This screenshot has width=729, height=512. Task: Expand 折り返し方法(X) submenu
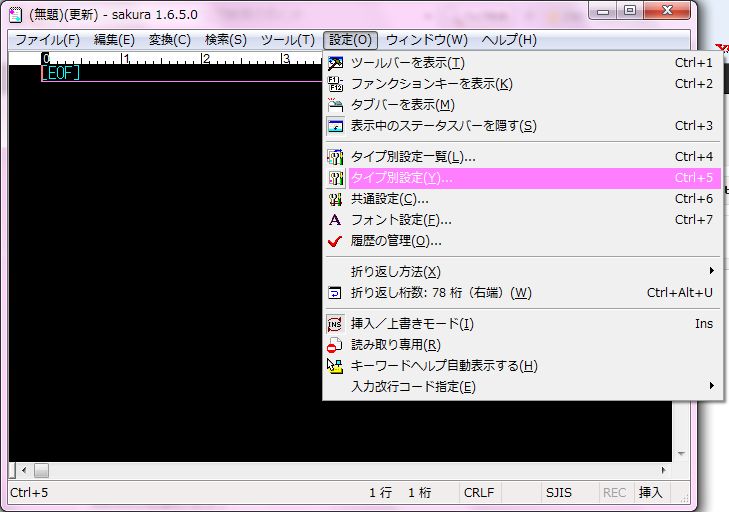point(522,272)
